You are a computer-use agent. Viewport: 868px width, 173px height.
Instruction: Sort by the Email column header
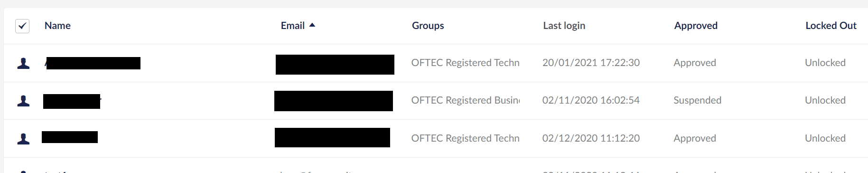click(x=293, y=26)
